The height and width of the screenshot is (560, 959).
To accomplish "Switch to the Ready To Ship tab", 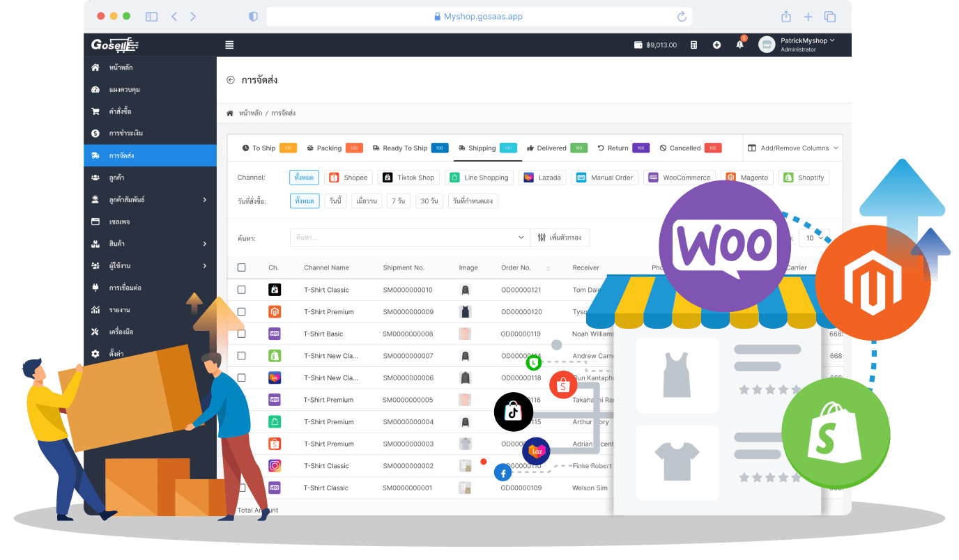I will (411, 148).
